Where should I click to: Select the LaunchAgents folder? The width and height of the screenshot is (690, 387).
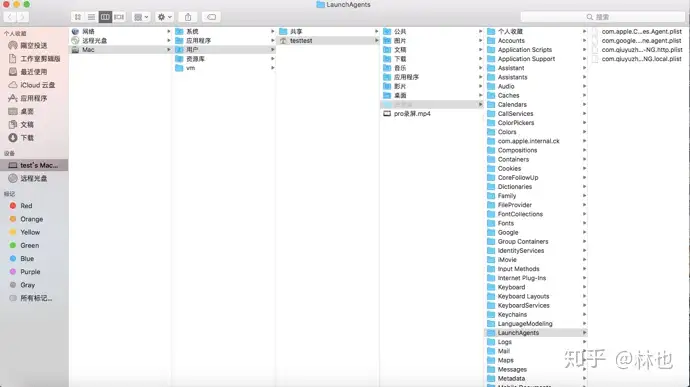click(536, 333)
